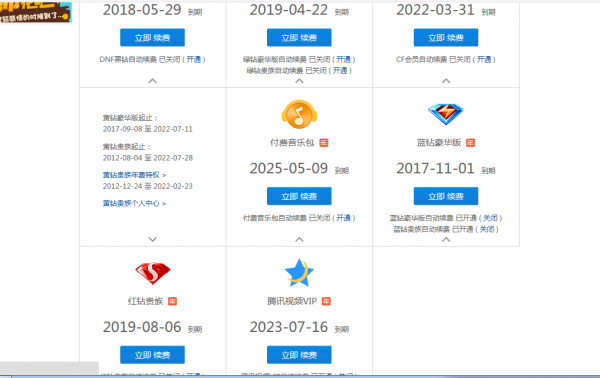This screenshot has height=378, width=600.
Task: Click the date range 2012-08-04 至 2022-07-28
Action: pyautogui.click(x=148, y=158)
